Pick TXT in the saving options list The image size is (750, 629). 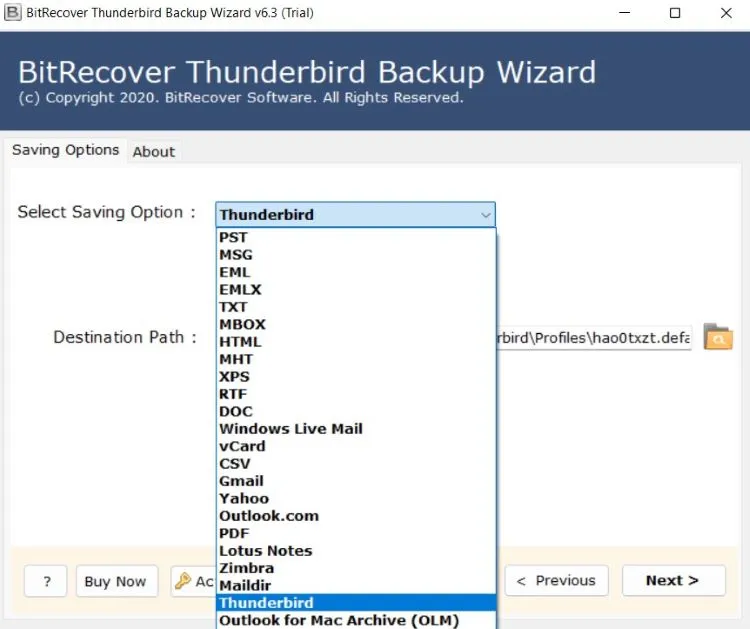pos(356,307)
